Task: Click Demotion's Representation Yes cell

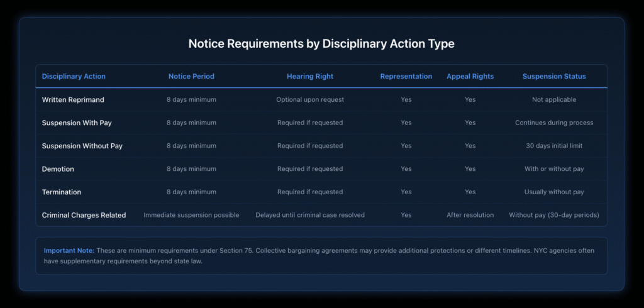Action: click(406, 169)
